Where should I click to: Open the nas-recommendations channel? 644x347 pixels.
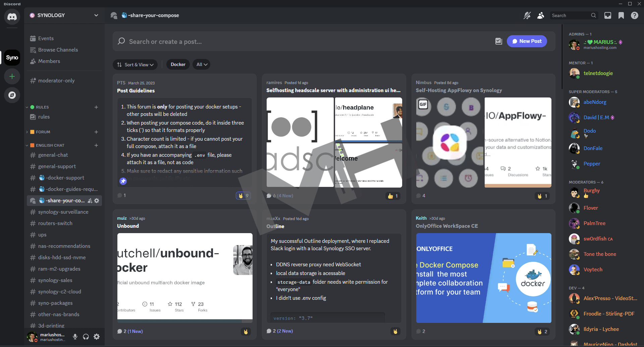(64, 246)
